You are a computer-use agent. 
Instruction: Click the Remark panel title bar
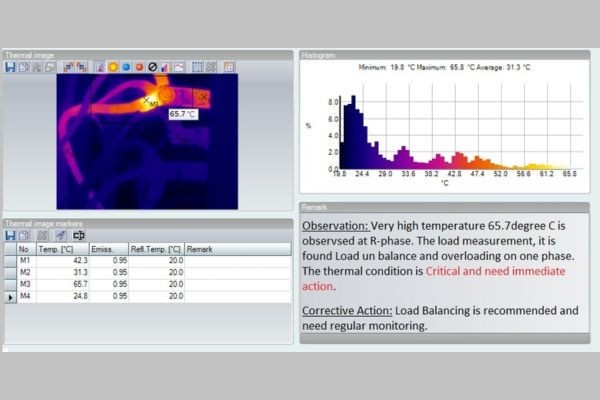coord(445,207)
